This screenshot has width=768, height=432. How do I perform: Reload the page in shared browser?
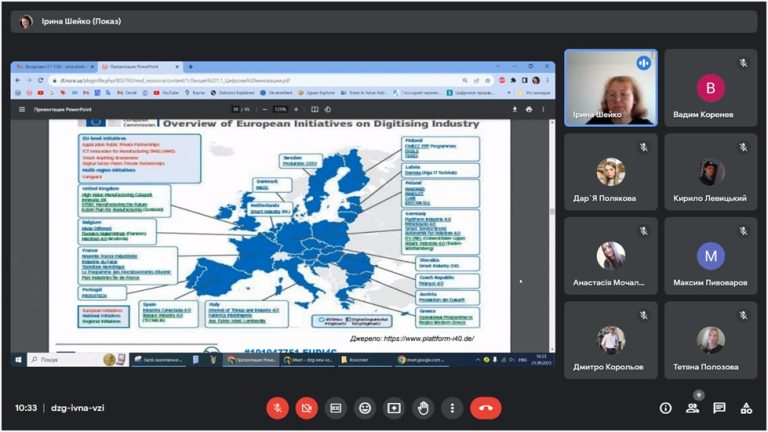[x=40, y=80]
